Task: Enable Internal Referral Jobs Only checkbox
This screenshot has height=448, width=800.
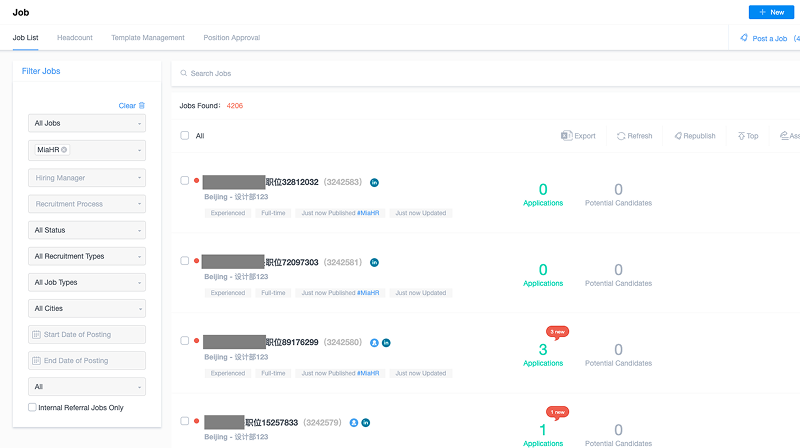Action: click(33, 408)
